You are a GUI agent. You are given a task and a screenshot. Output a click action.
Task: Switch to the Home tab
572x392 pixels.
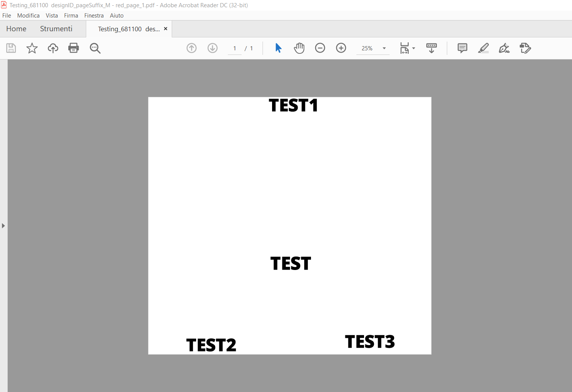[x=16, y=29]
